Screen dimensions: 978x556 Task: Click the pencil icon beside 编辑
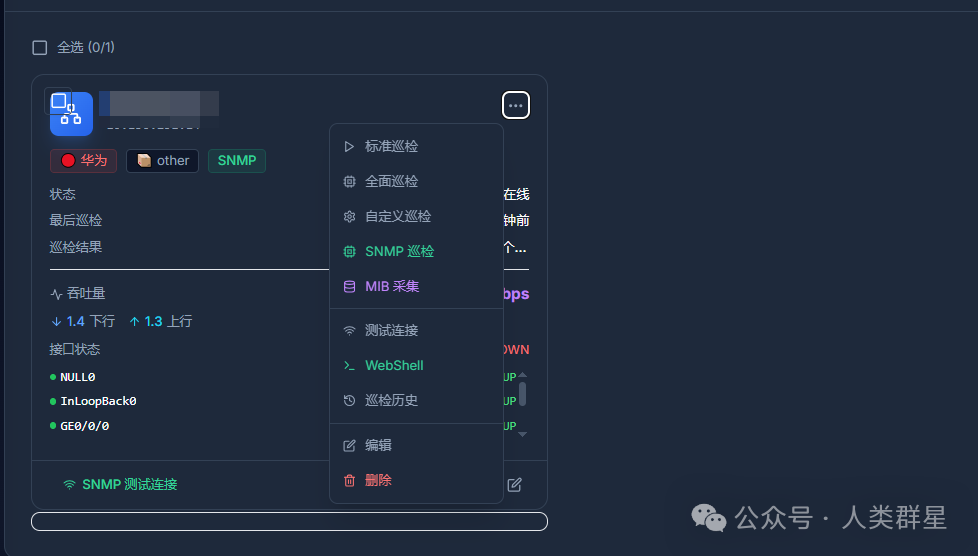[349, 446]
